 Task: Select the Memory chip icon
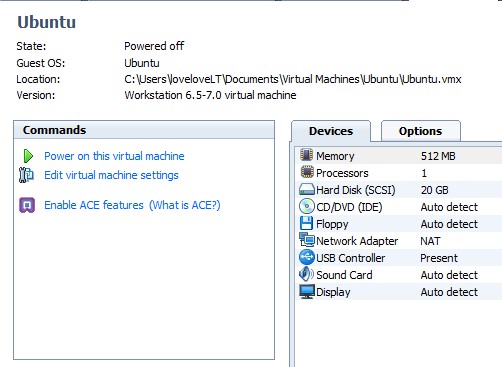pyautogui.click(x=306, y=155)
